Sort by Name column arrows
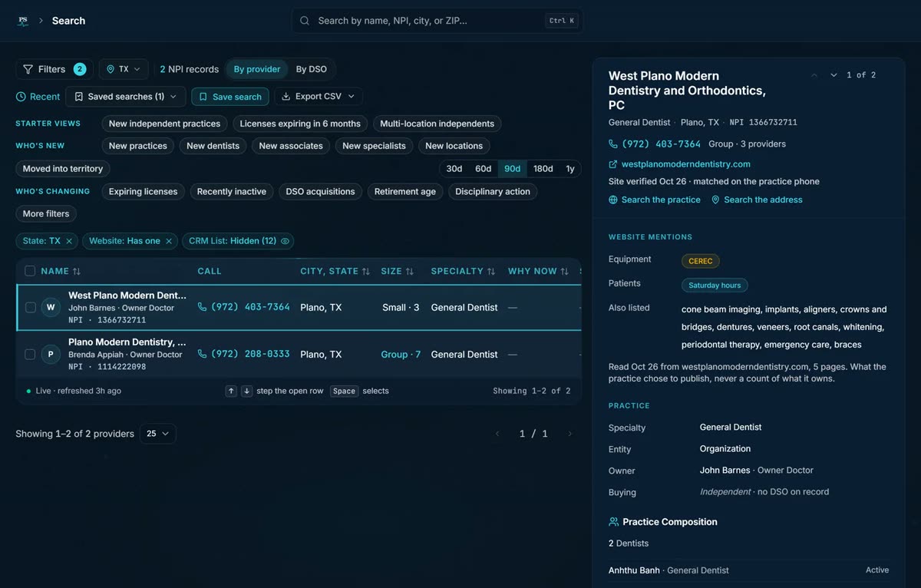Screen dimensions: 921x588 [77, 272]
